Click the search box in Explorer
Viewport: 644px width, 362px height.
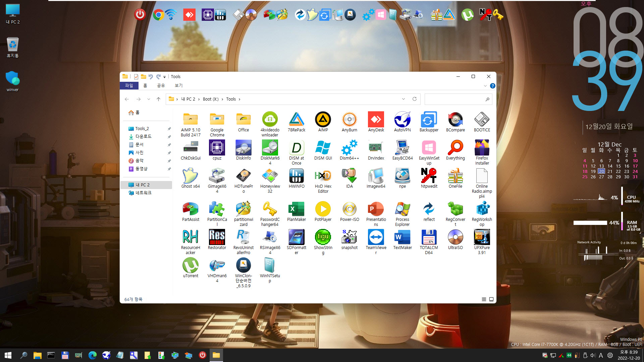point(458,99)
